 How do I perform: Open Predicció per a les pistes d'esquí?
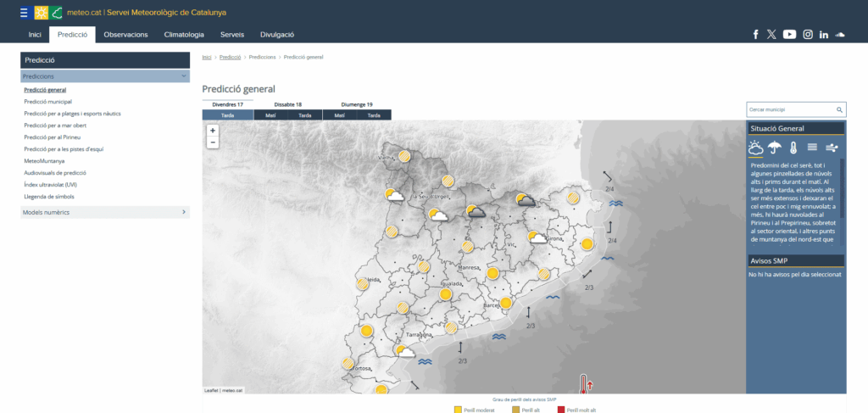[64, 149]
